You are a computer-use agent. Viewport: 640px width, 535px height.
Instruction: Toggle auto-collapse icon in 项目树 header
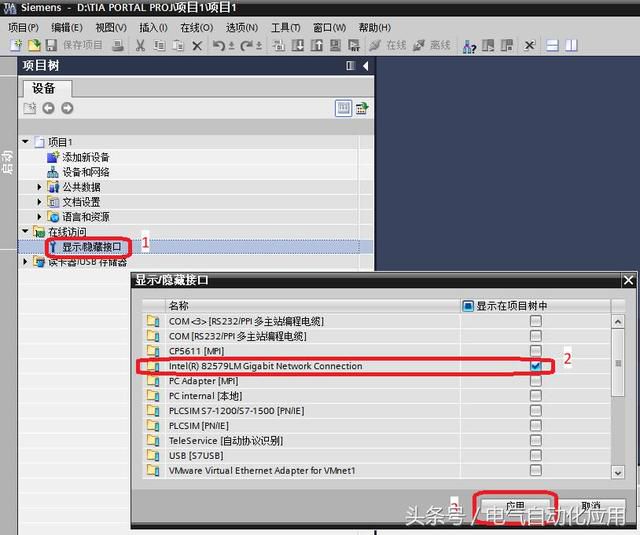tap(351, 66)
